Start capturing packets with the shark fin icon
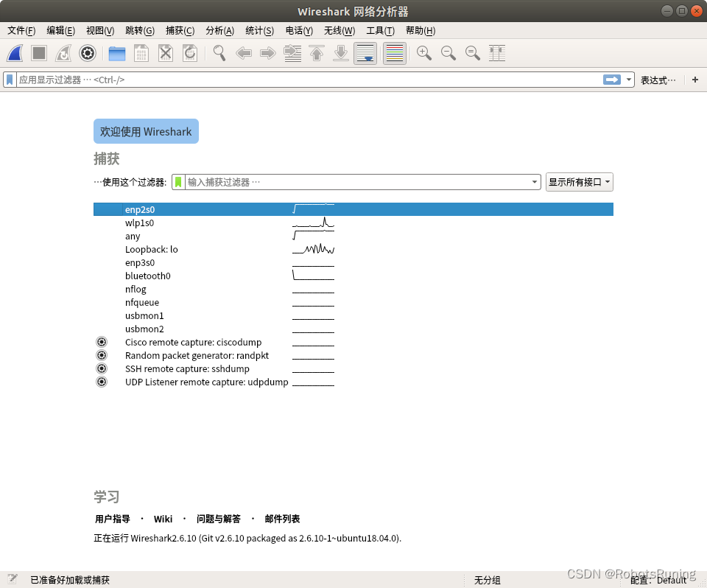This screenshot has width=707, height=588. 15,53
